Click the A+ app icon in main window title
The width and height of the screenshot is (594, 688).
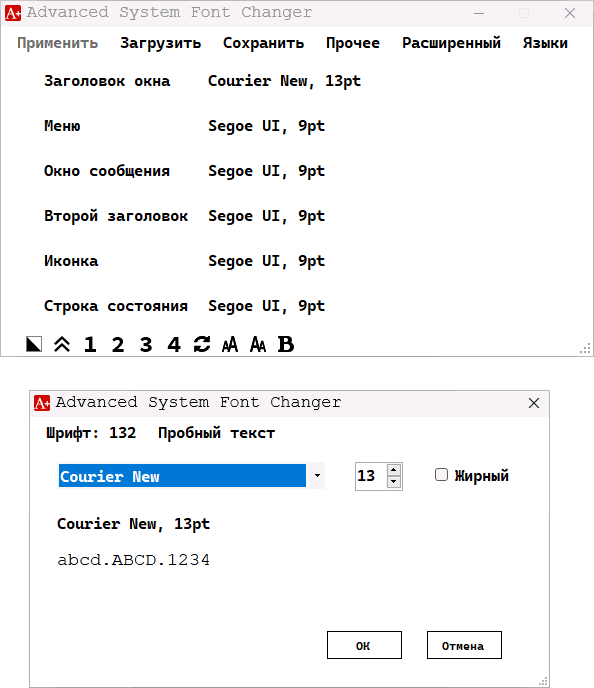[x=13, y=13]
